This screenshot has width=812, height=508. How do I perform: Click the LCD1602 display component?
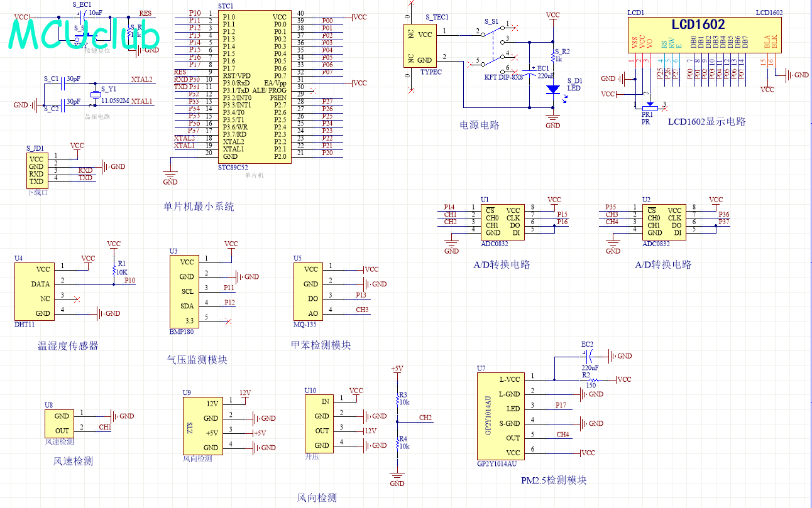[705, 35]
